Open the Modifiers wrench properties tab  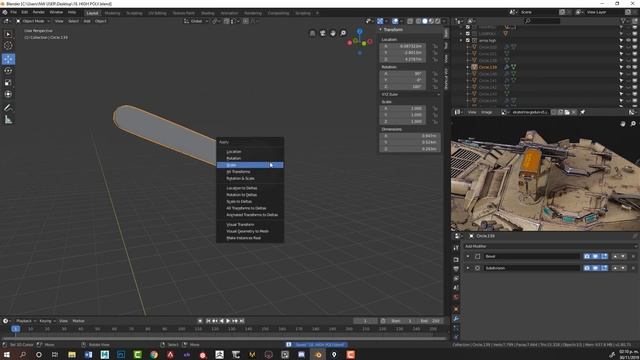pyautogui.click(x=456, y=318)
